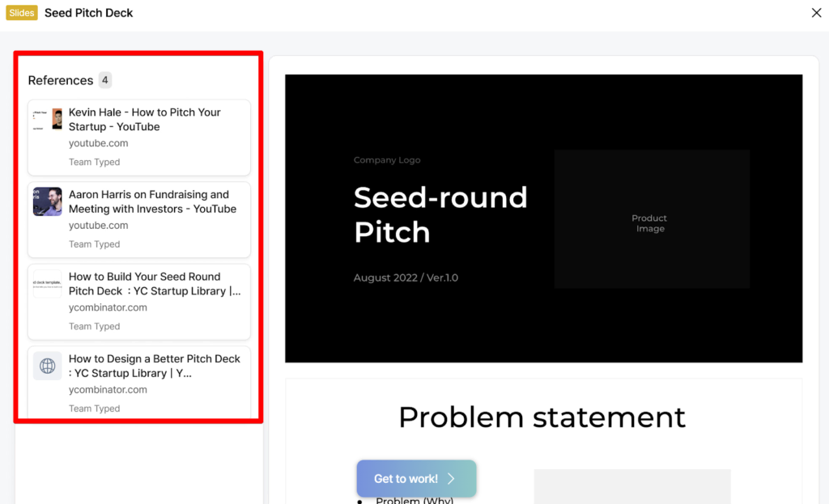Open How to Build Your Seed Round Pitch Deck
This screenshot has width=829, height=504.
pos(154,284)
